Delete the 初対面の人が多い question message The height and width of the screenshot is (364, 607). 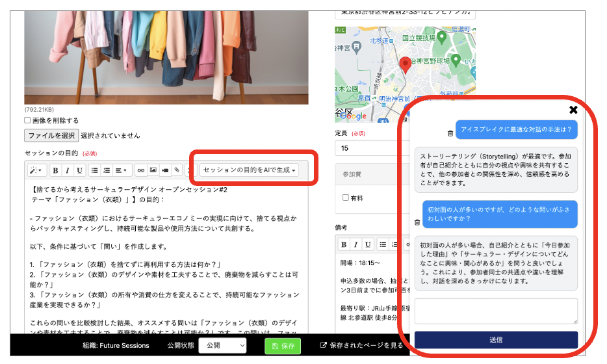[417, 222]
